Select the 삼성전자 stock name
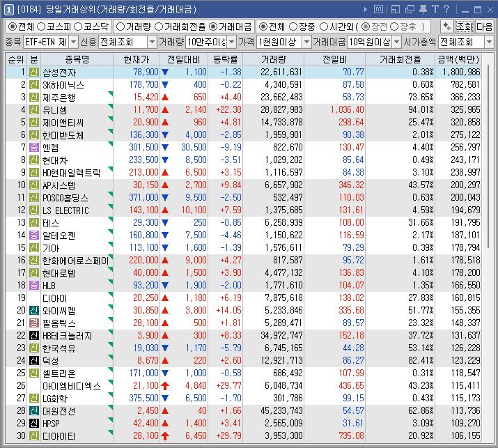 click(59, 72)
